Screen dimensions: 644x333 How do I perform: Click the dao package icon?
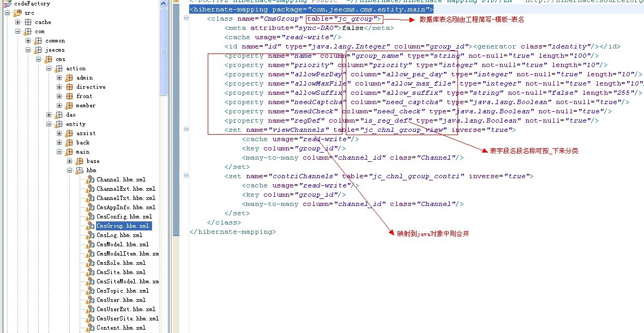(59, 114)
